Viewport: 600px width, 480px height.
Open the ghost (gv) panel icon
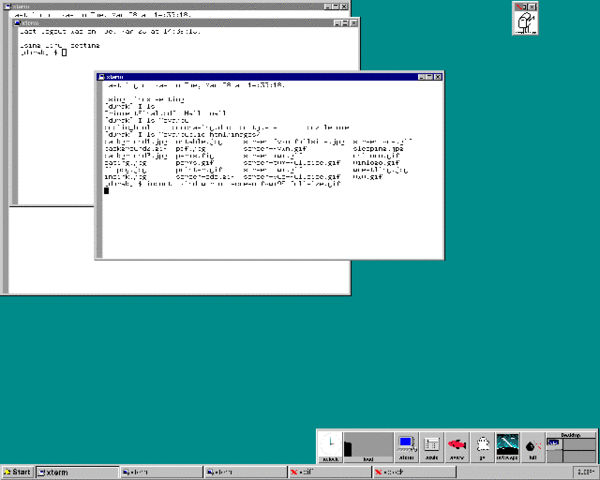click(482, 446)
